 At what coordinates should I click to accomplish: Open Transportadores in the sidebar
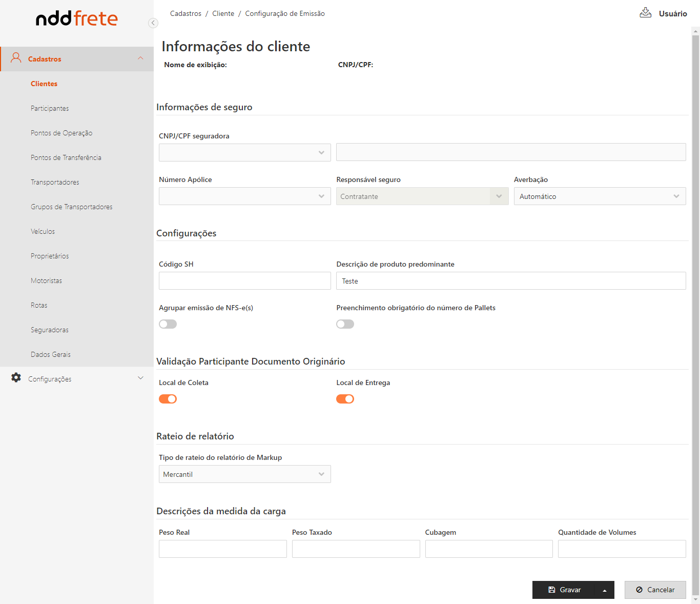pyautogui.click(x=55, y=183)
